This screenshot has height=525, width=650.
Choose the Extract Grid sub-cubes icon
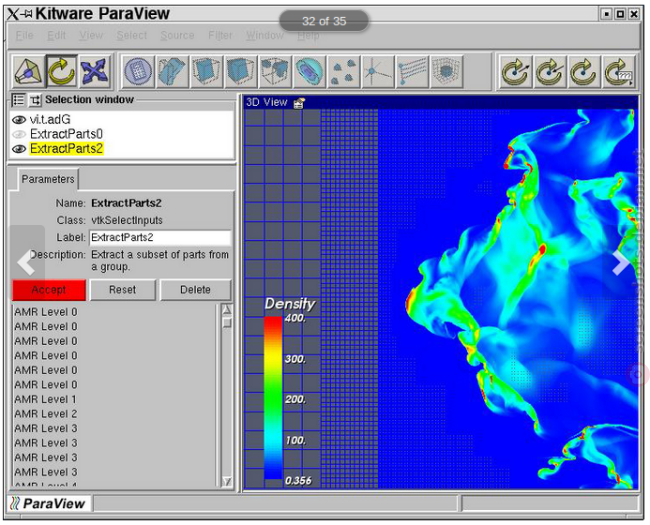tap(274, 71)
